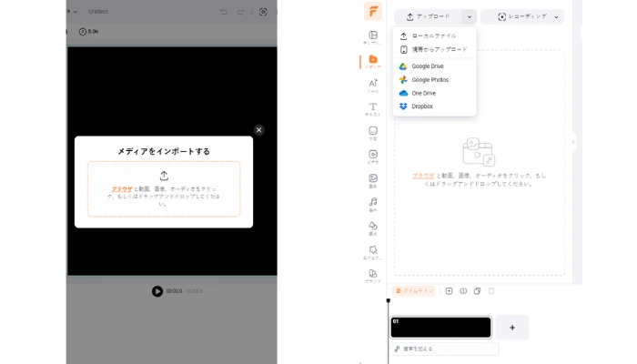Select Dropbox from upload menu
This screenshot has width=637, height=364.
pyautogui.click(x=434, y=106)
